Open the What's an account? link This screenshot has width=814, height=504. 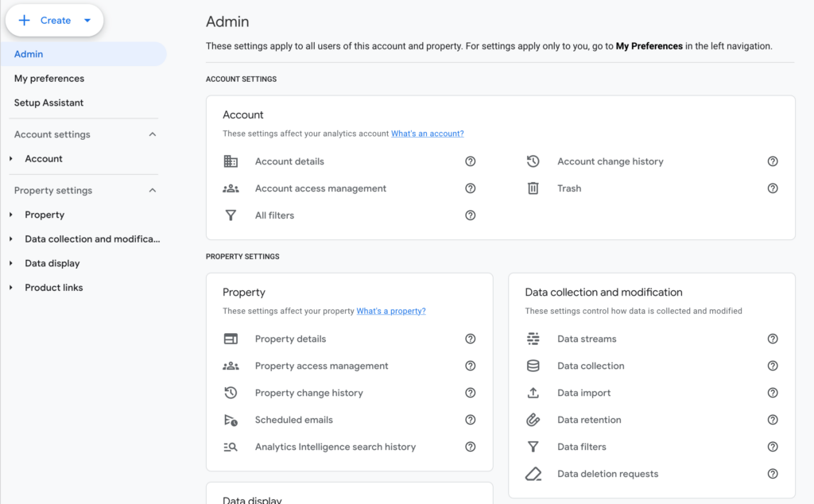pos(427,134)
